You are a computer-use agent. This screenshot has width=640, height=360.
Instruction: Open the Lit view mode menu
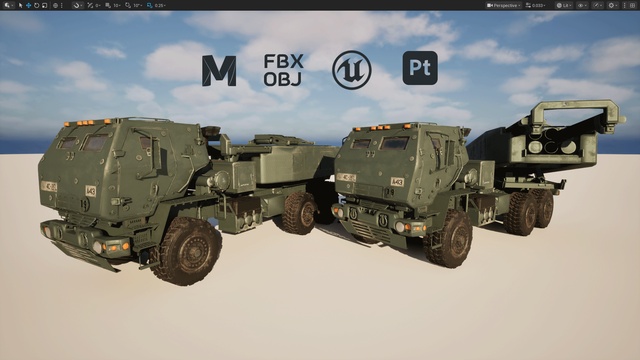[564, 5]
